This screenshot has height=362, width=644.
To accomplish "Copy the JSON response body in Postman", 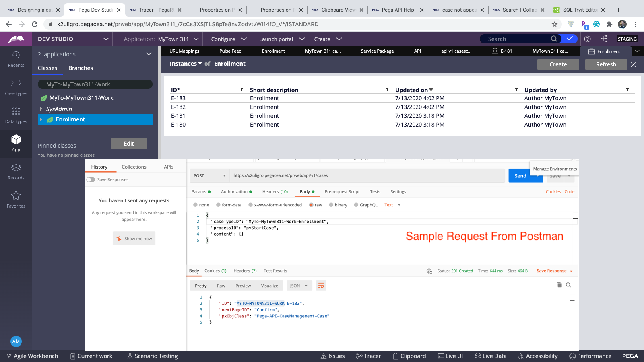I will pyautogui.click(x=559, y=285).
